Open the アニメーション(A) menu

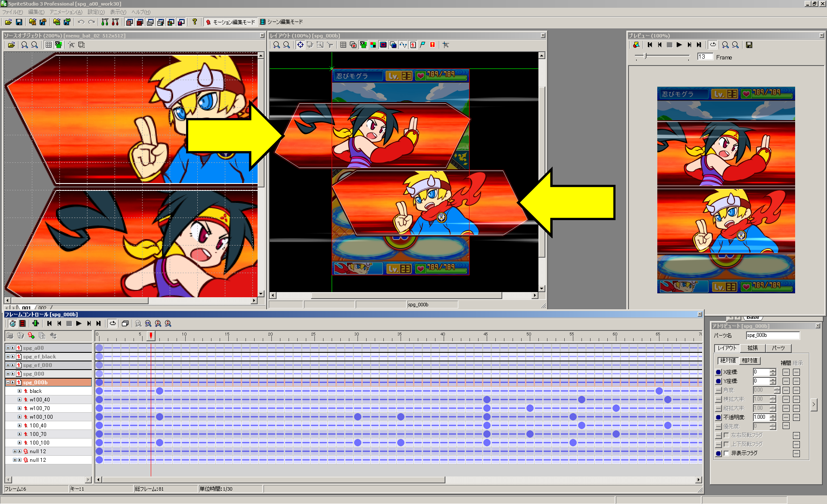pos(65,12)
